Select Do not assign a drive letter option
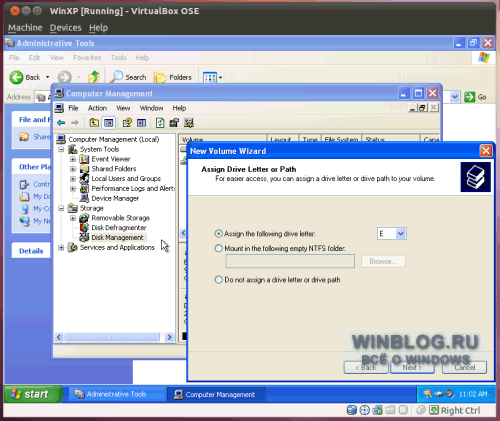Screen dimensions: 500x421 click(218, 280)
